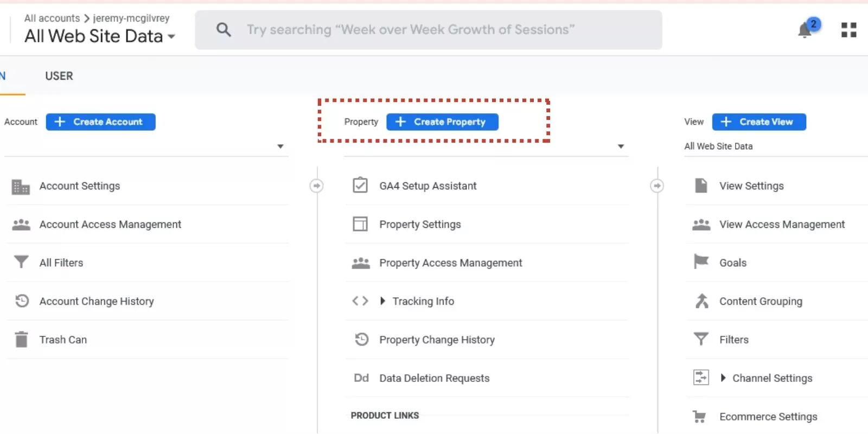Open the Account selector dropdown
This screenshot has width=868, height=434.
pos(280,146)
